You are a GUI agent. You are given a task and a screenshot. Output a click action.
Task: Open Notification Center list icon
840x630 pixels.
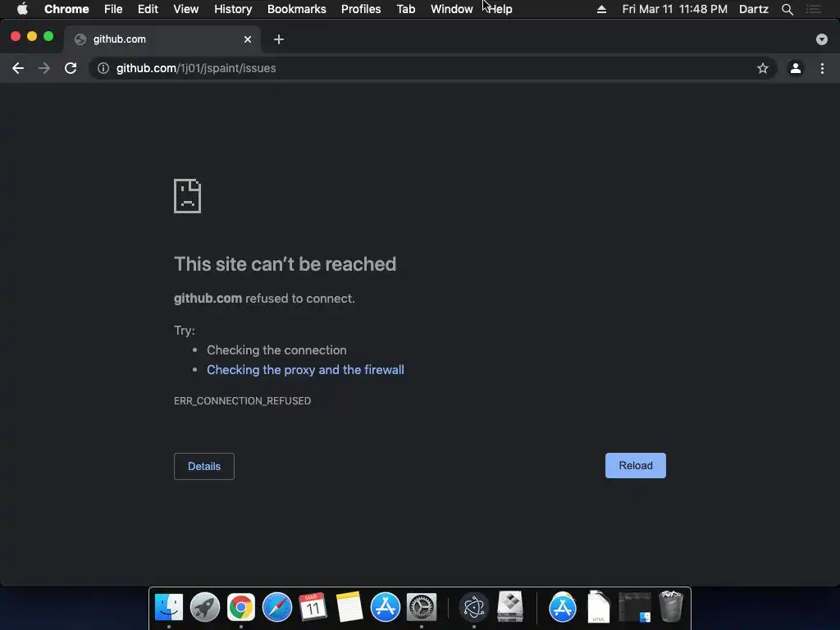coord(813,9)
